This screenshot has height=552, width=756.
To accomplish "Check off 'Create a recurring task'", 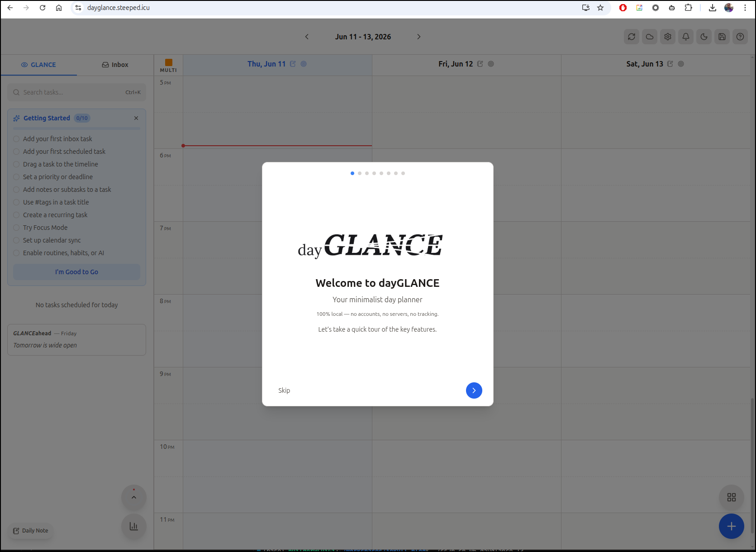I will 16,215.
